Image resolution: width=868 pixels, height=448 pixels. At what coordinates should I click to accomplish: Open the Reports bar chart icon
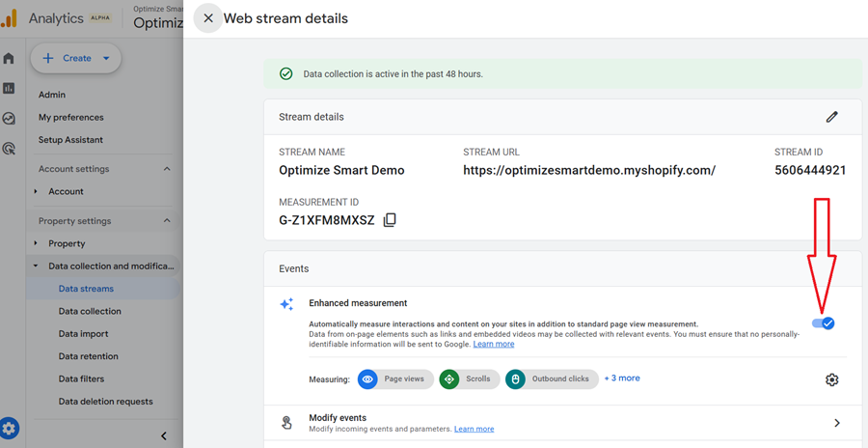point(9,88)
